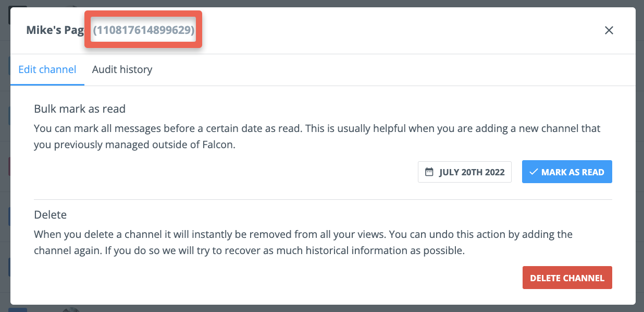Click the year 2022 in the date button

(494, 172)
